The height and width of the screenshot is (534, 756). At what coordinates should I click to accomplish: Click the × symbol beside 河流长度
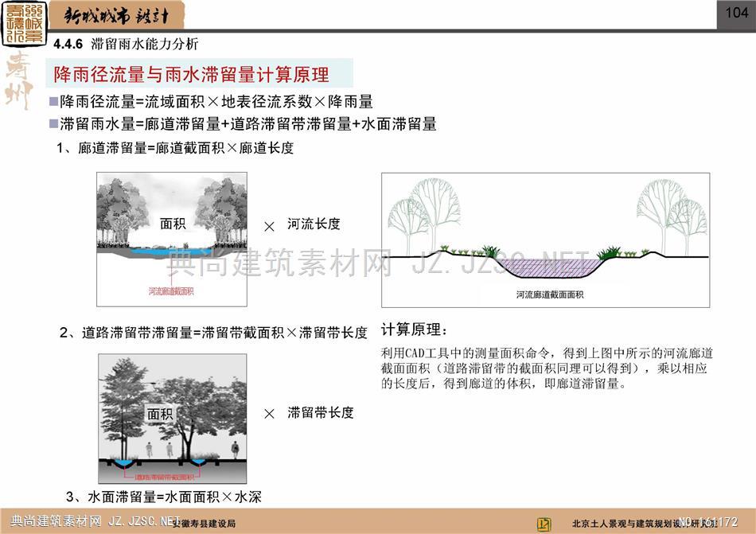[269, 227]
